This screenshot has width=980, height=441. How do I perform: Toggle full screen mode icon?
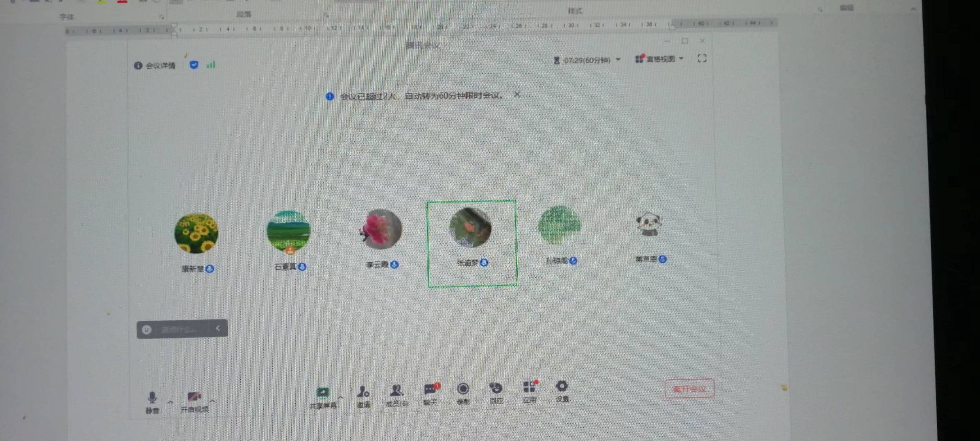tap(702, 58)
